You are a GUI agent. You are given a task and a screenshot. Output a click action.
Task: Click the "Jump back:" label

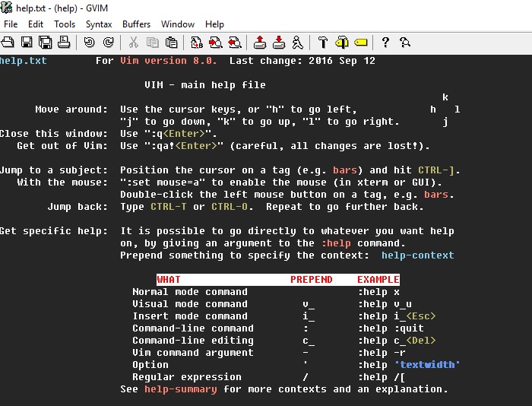click(78, 207)
